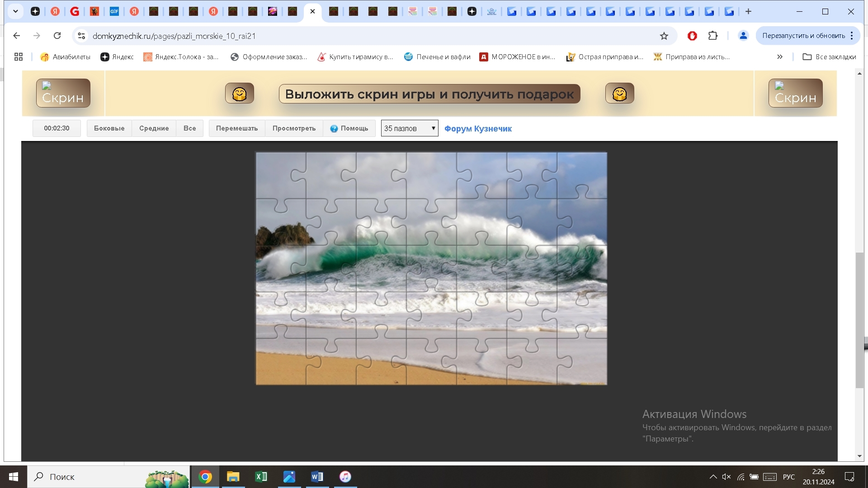Screen dimensions: 868x488
Task: Click the Все pieces button
Action: 190,128
